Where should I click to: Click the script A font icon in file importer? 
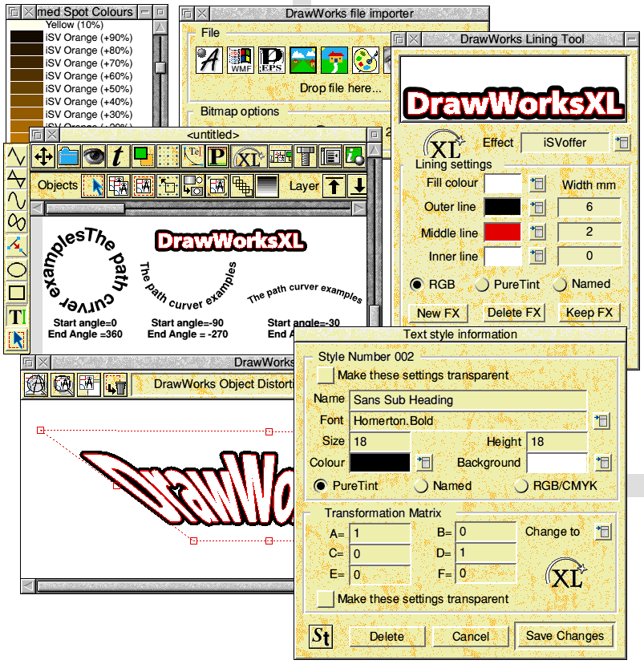(209, 60)
